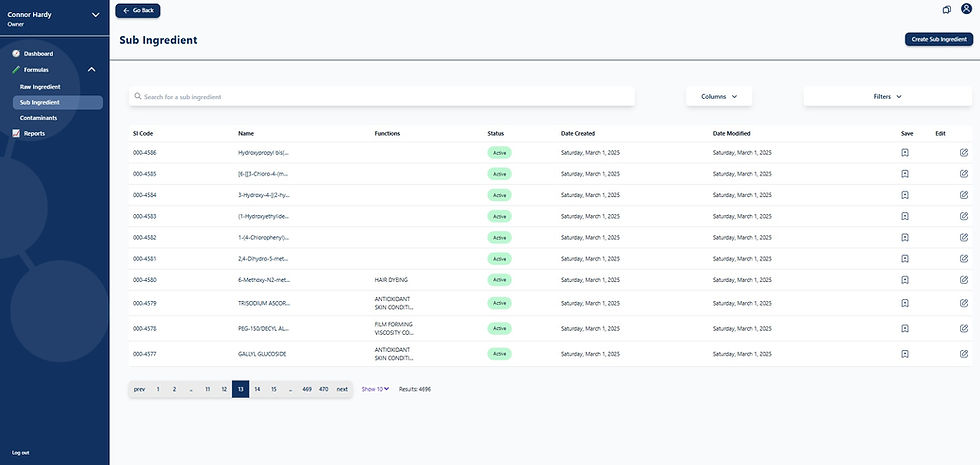Viewport: 980px width, 465px height.
Task: Edit sub ingredient 000-4577 pencil icon
Action: point(964,354)
